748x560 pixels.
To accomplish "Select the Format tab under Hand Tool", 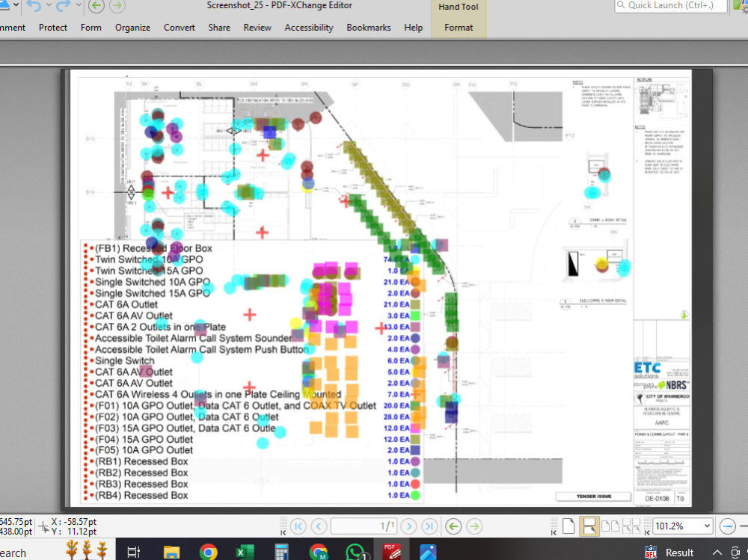I will point(459,28).
